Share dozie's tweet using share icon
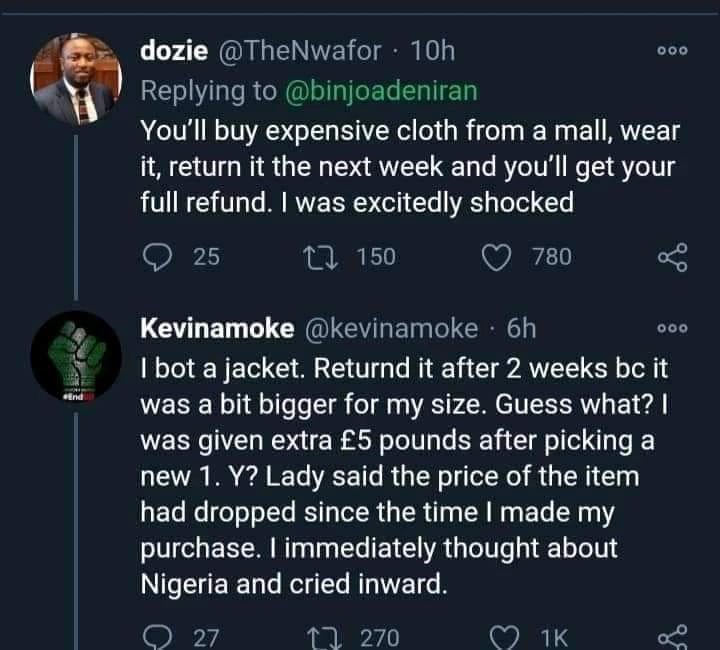720x650 pixels. pos(673,258)
